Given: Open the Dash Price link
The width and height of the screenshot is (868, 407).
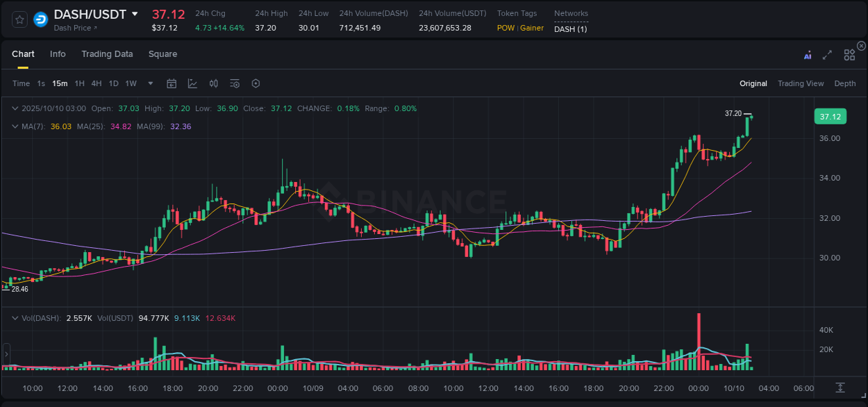Looking at the screenshot, I should [72, 28].
